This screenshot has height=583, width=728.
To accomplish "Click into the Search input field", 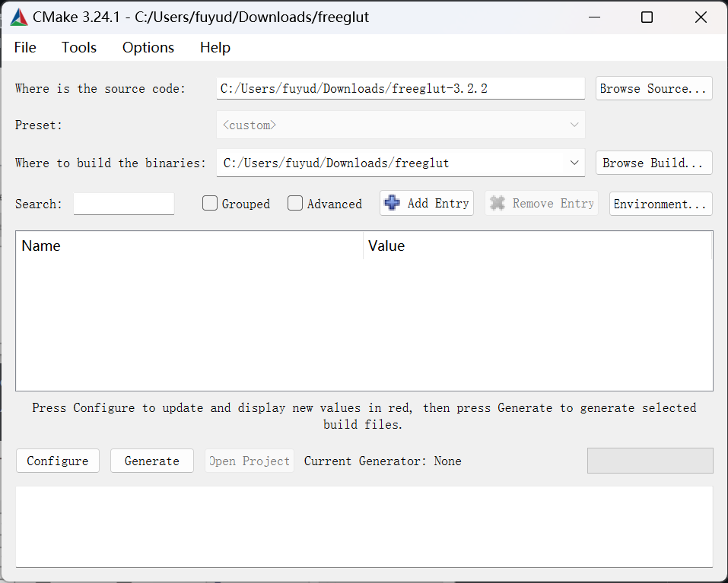I will click(124, 204).
